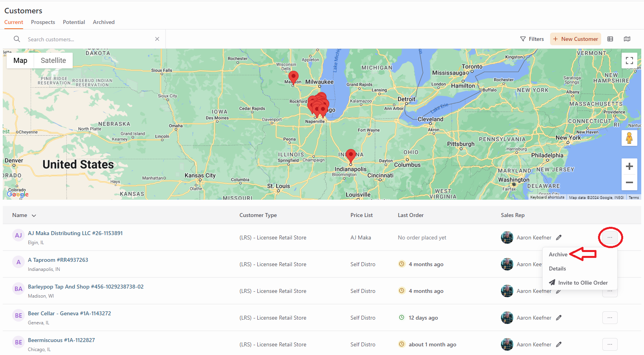Click the New Customer button

tap(576, 39)
